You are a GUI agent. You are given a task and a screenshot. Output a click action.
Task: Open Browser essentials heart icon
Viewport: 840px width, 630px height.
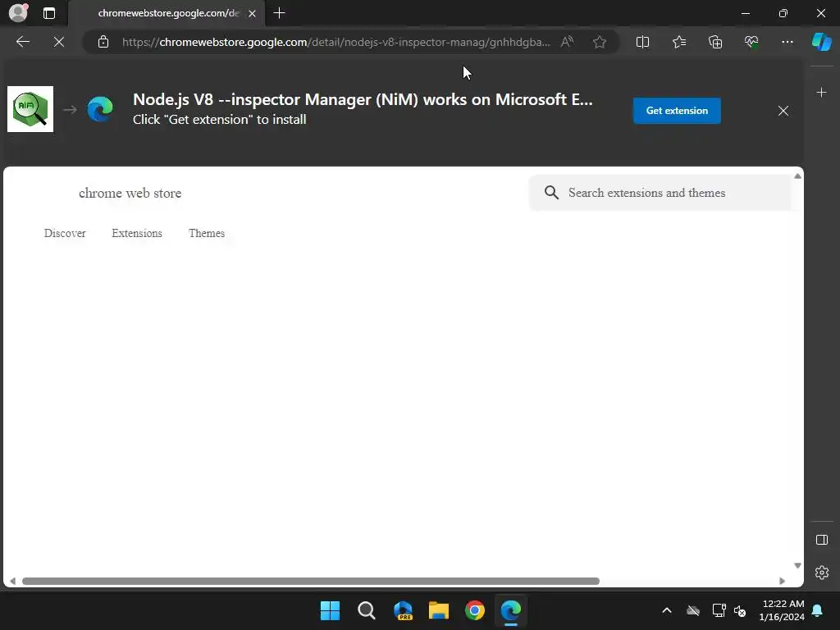pos(751,42)
